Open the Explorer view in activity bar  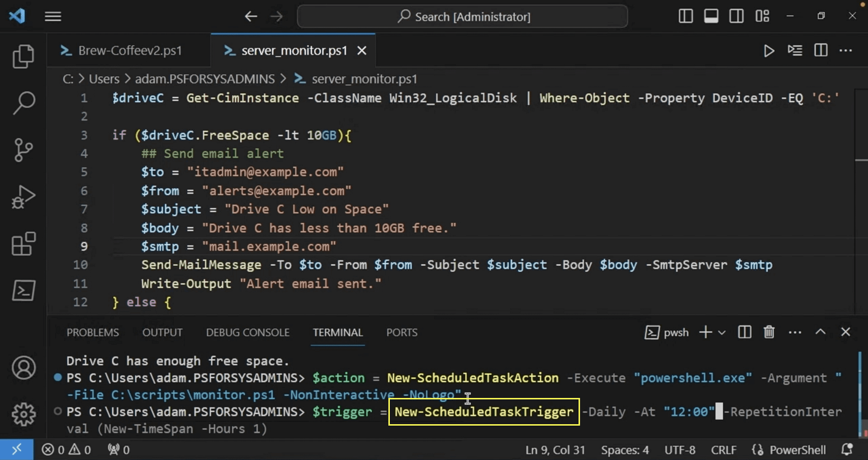tap(24, 56)
